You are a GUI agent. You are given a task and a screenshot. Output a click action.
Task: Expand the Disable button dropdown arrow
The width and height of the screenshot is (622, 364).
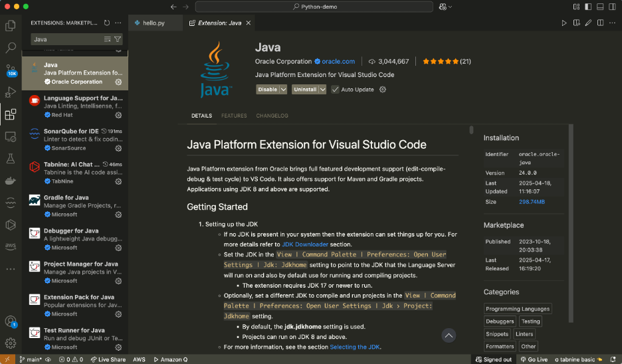[284, 90]
